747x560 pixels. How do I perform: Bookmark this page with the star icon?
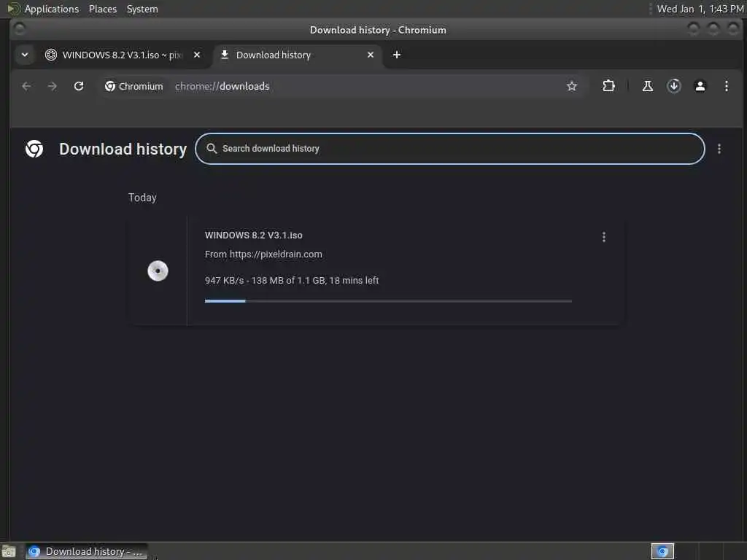tap(572, 86)
